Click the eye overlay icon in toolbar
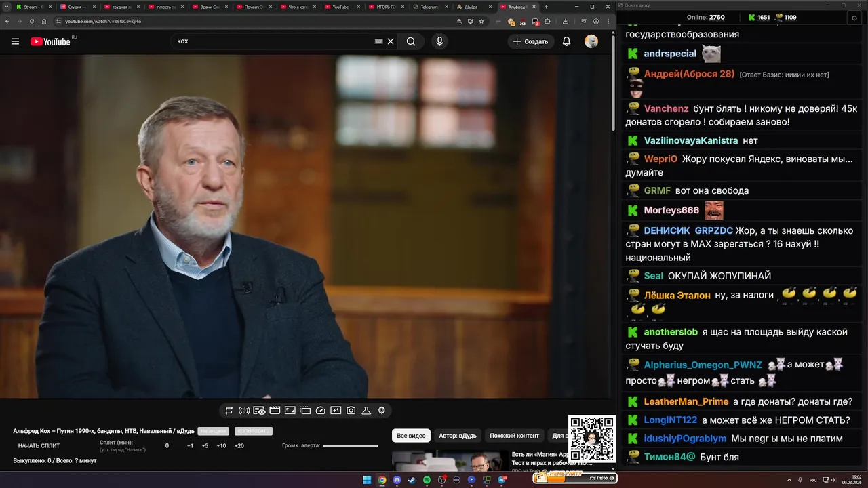868x488 pixels. pos(259,410)
